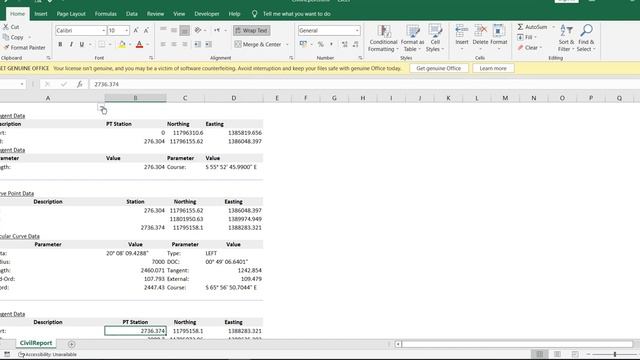Adjust the zoom slider in status bar
This screenshot has height=360, width=640.
click(x=615, y=354)
